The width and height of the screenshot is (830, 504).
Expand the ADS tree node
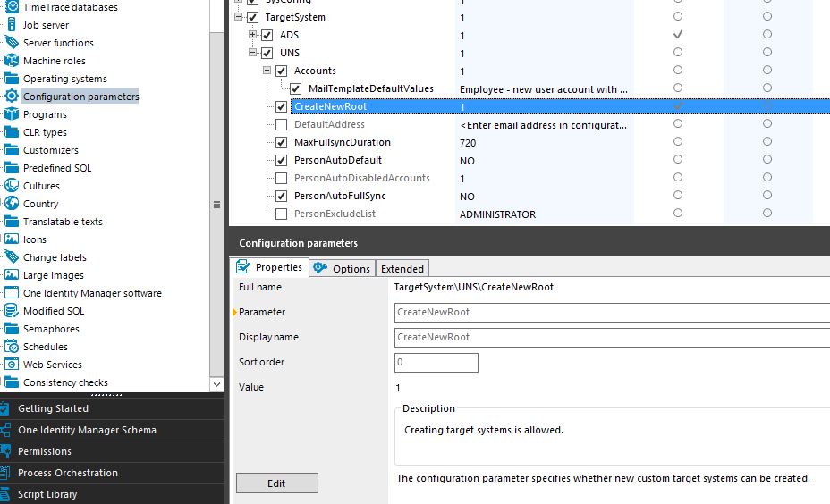click(x=253, y=35)
